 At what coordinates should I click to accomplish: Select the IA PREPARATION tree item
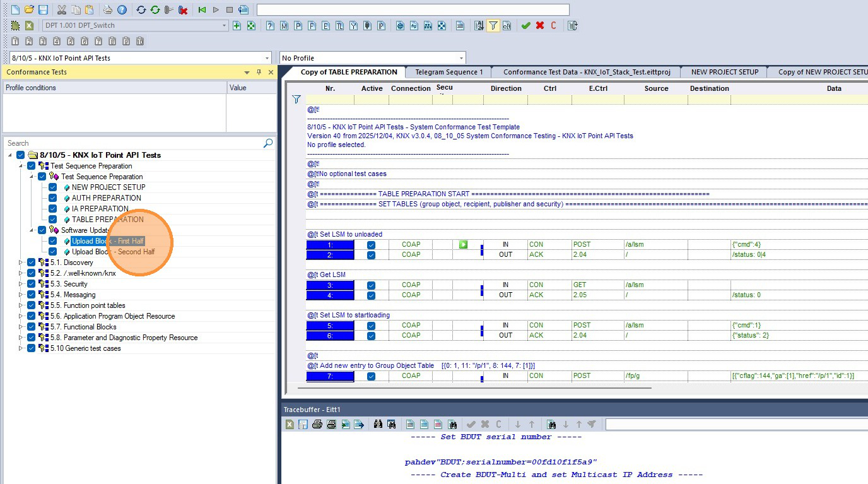(x=100, y=209)
